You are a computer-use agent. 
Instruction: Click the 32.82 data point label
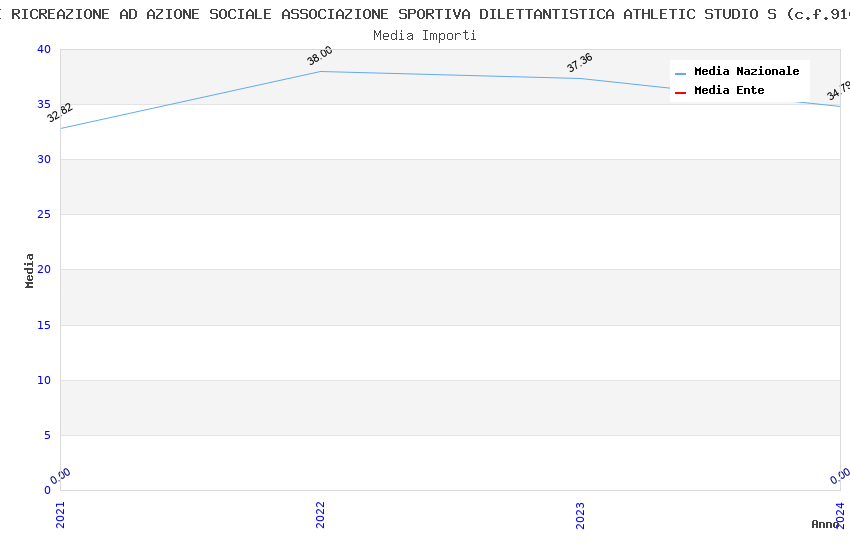pos(60,112)
